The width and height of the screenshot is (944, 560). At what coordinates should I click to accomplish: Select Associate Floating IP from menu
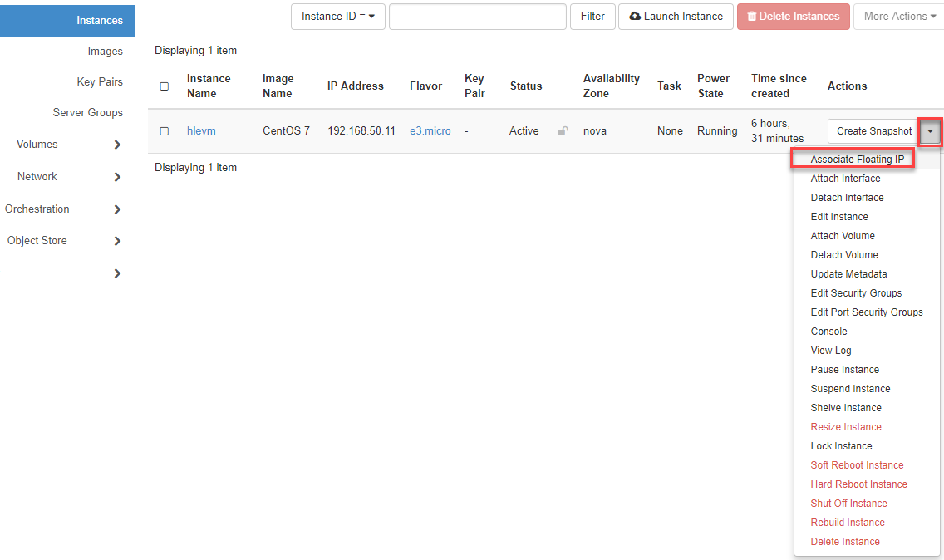point(857,160)
